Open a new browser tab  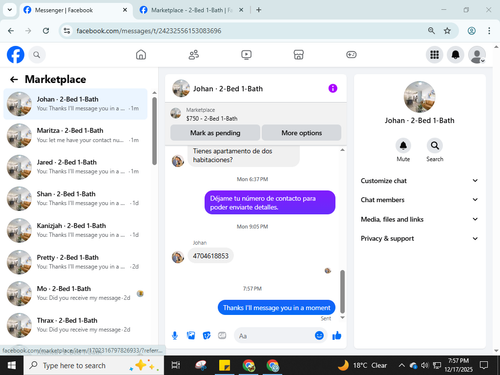(259, 10)
